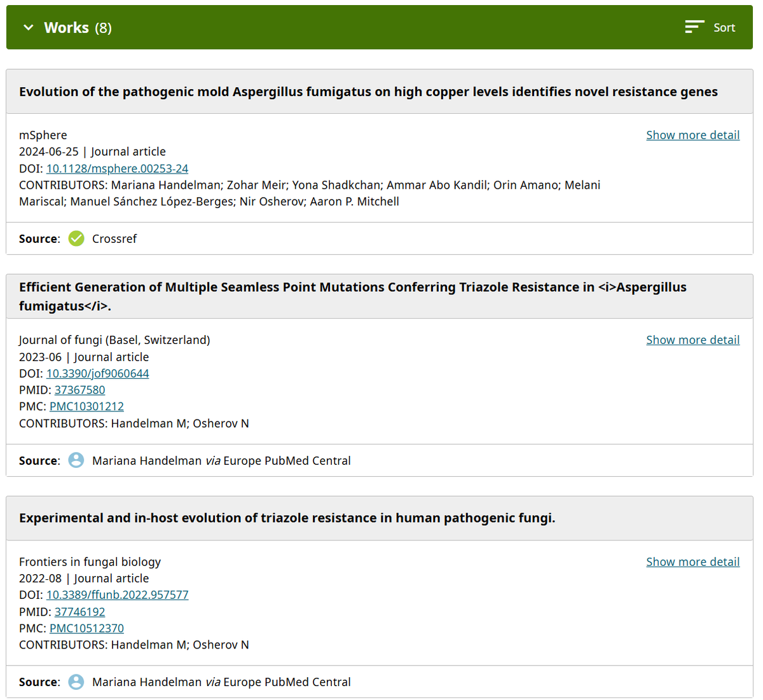This screenshot has height=700, width=763.
Task: Open PMC link PMC10512370
Action: [86, 628]
